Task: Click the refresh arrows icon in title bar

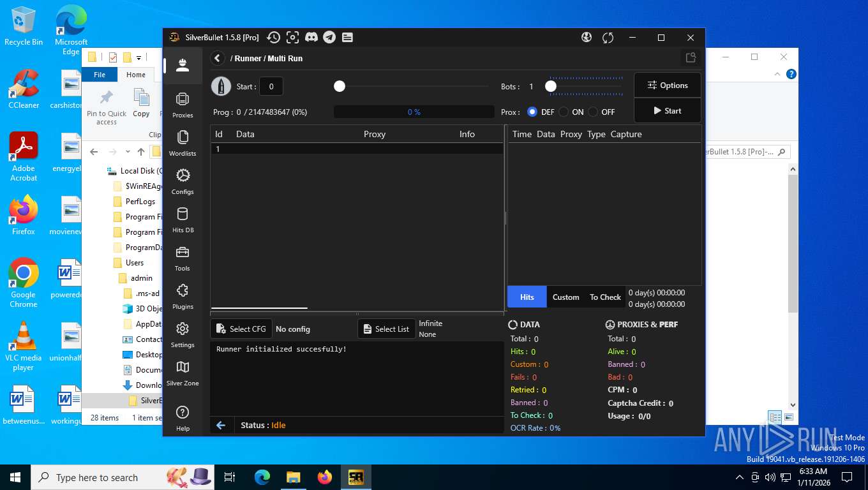Action: pyautogui.click(x=608, y=38)
